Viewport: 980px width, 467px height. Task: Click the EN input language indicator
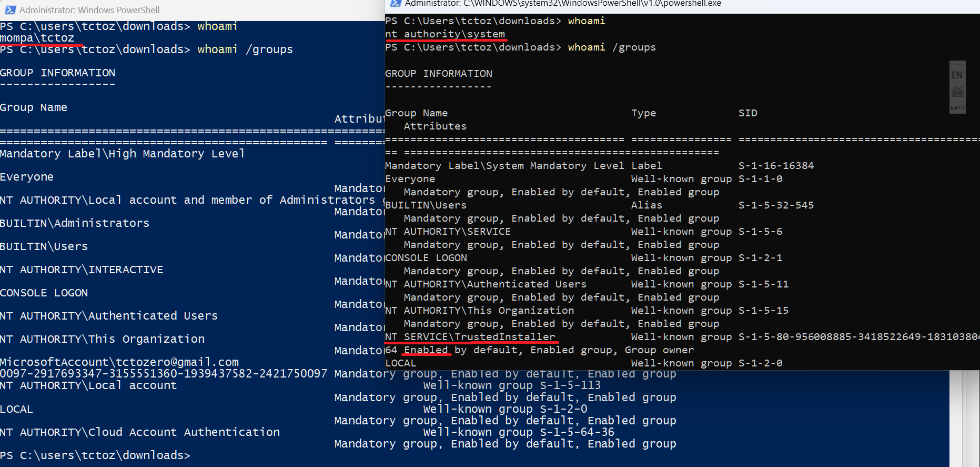[957, 75]
